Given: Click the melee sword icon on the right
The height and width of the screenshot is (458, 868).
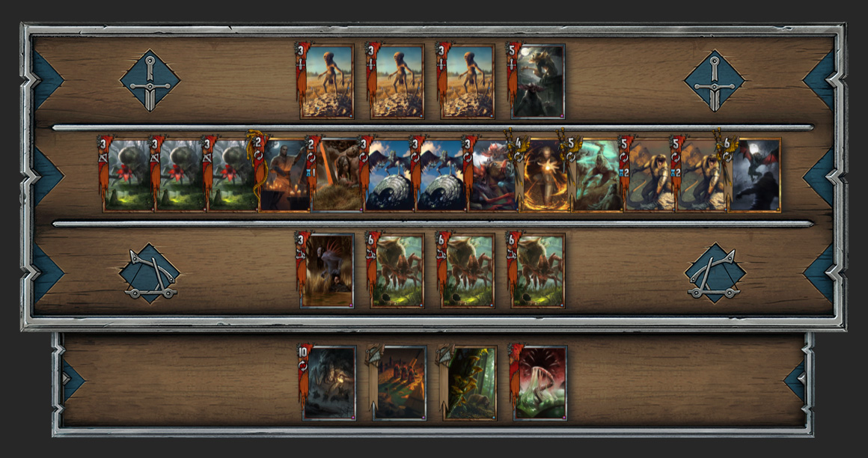Looking at the screenshot, I should click(715, 81).
